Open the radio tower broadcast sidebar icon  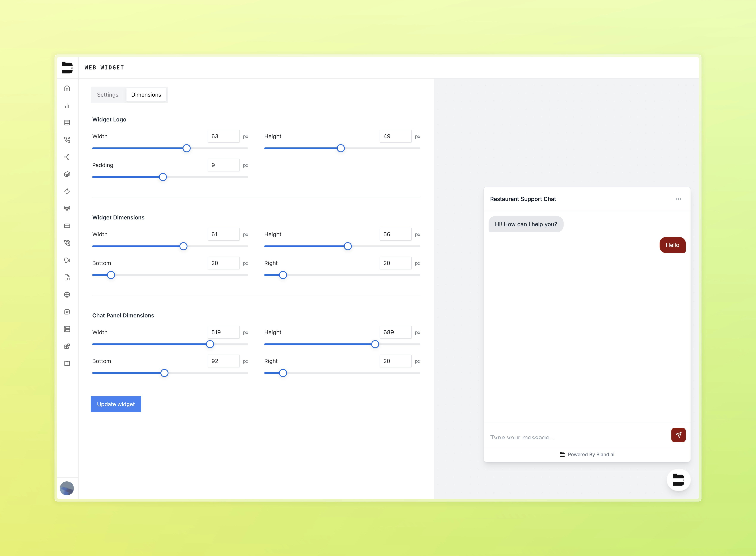(x=67, y=209)
